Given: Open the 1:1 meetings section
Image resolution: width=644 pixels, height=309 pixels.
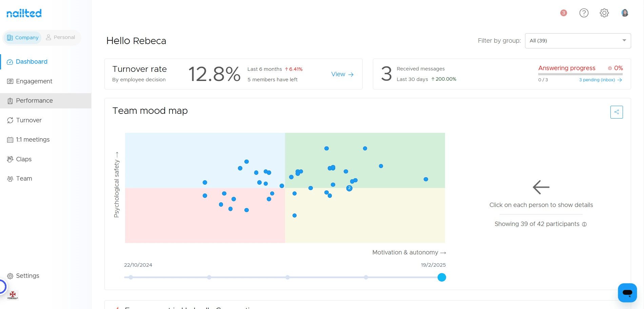Looking at the screenshot, I should 33,139.
